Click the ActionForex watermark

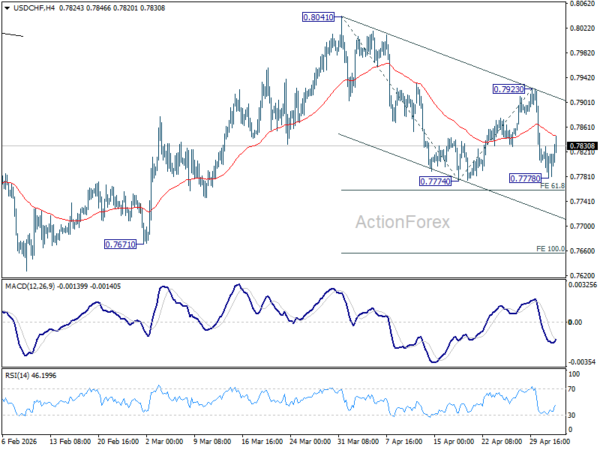click(403, 222)
